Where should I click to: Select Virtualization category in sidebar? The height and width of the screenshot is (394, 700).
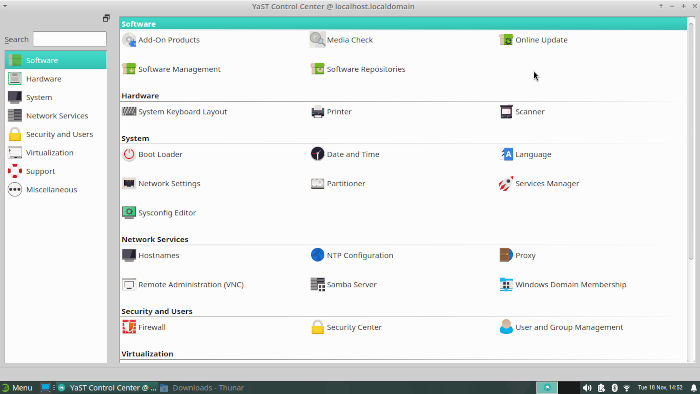(56, 153)
